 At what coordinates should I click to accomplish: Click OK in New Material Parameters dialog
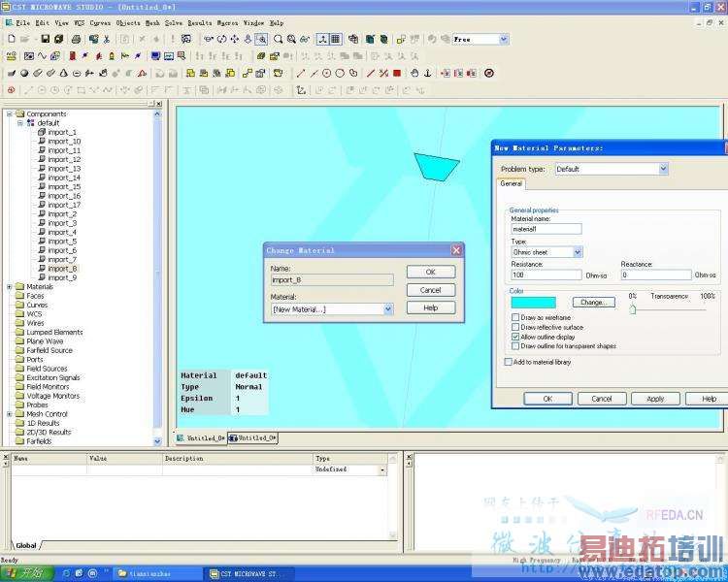coord(547,399)
